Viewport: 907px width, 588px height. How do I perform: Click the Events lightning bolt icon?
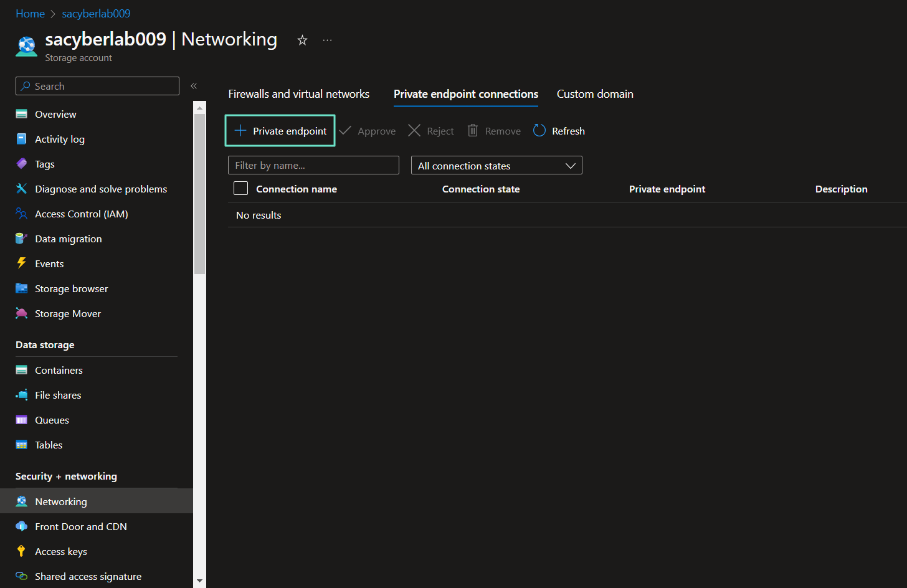[x=21, y=263]
